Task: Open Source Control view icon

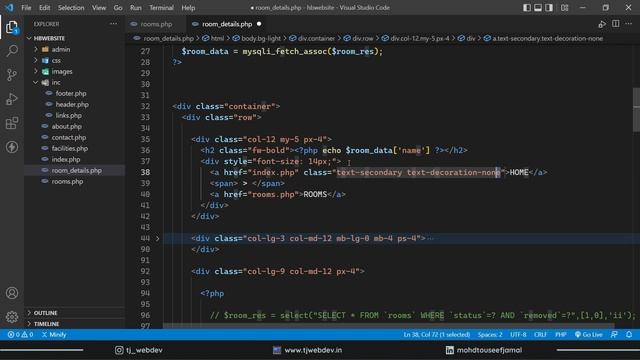Action: (12, 75)
